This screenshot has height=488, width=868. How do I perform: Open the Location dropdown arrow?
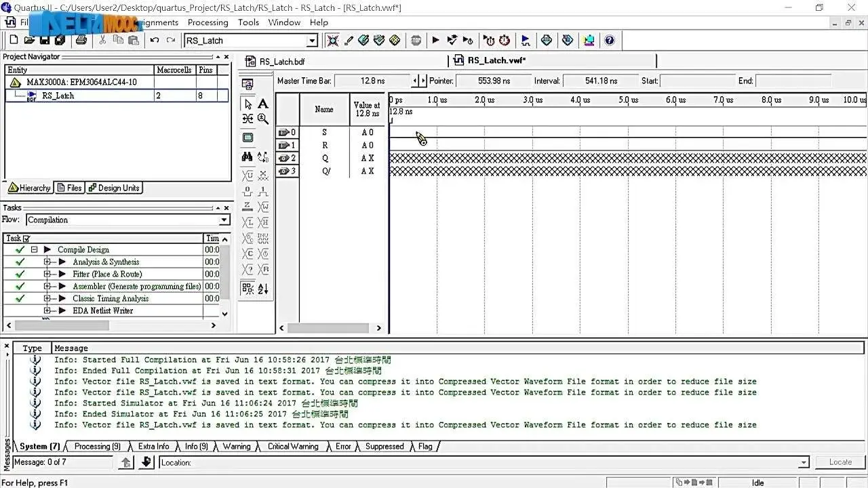(x=804, y=462)
